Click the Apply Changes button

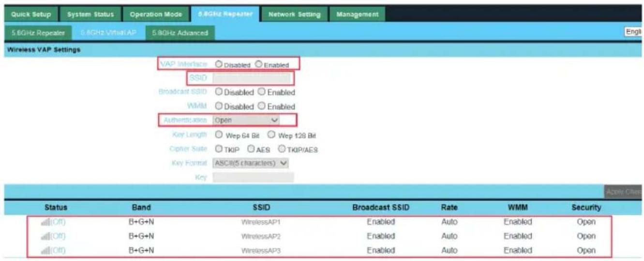click(624, 192)
